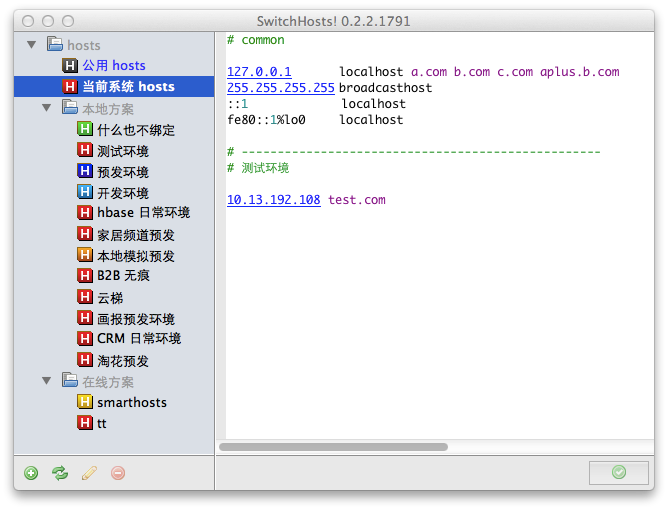
Task: Select the tt online scheme
Action: click(x=101, y=423)
